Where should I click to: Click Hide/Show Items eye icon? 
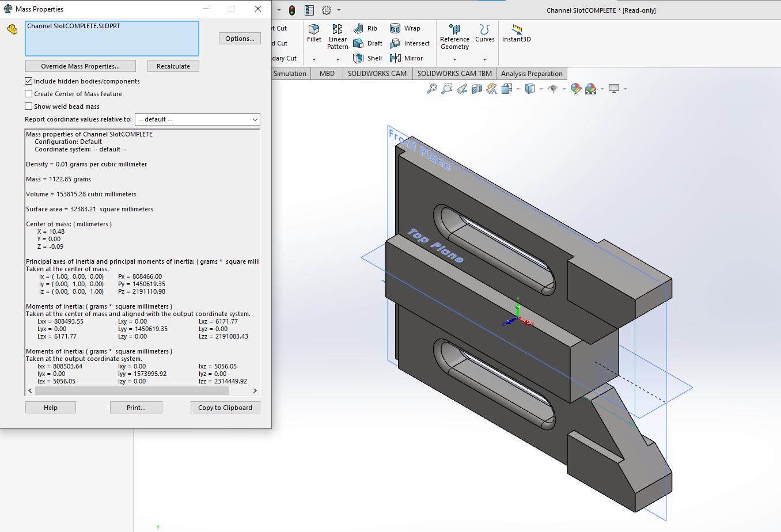[553, 89]
